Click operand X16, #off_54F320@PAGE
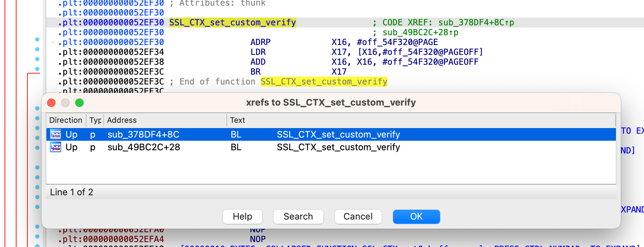This screenshot has width=644, height=247. coord(385,42)
